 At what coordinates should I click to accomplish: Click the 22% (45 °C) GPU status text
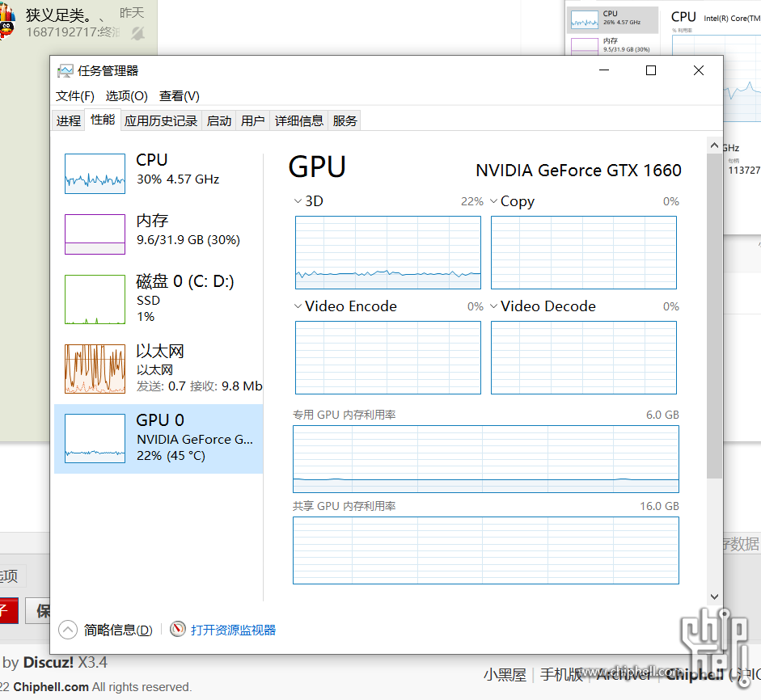tap(171, 456)
